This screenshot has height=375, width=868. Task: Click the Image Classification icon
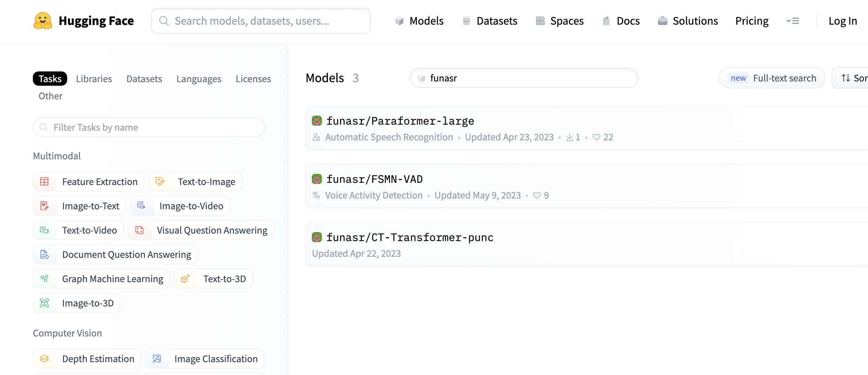(157, 359)
